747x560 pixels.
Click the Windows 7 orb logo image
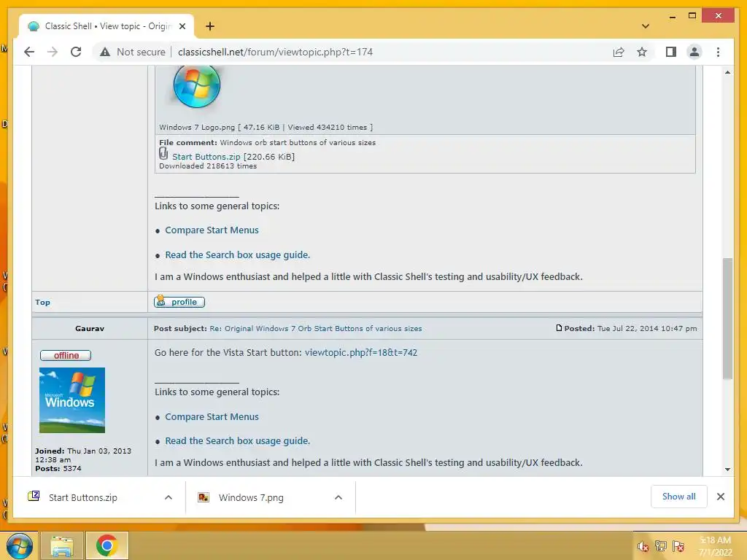(x=196, y=86)
